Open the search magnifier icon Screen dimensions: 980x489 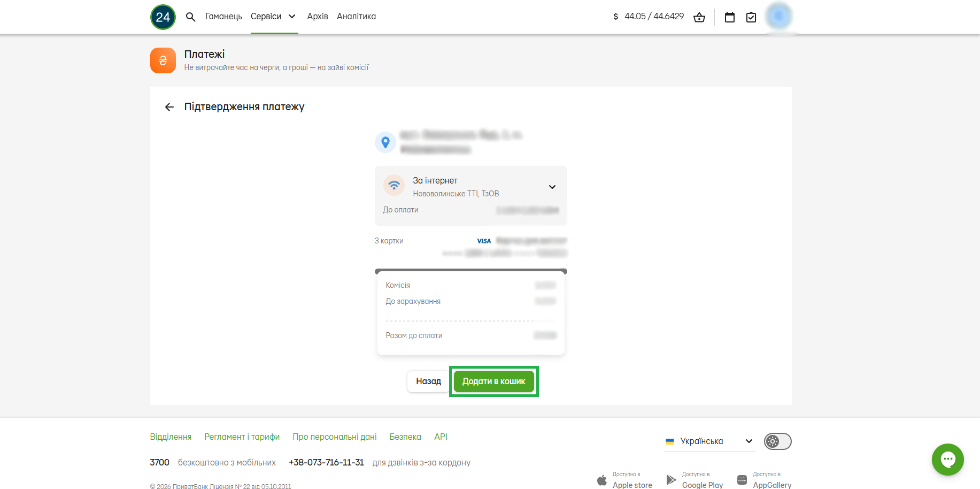[190, 17]
